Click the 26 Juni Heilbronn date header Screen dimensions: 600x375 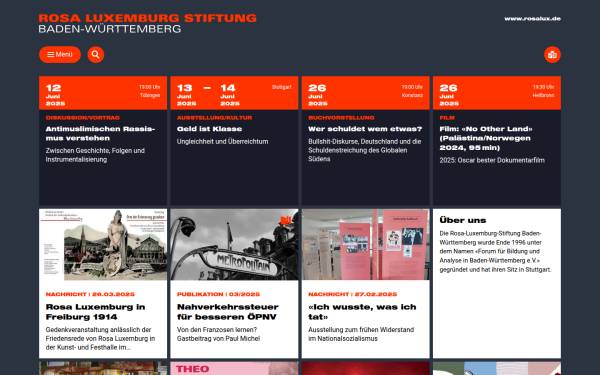click(x=497, y=93)
